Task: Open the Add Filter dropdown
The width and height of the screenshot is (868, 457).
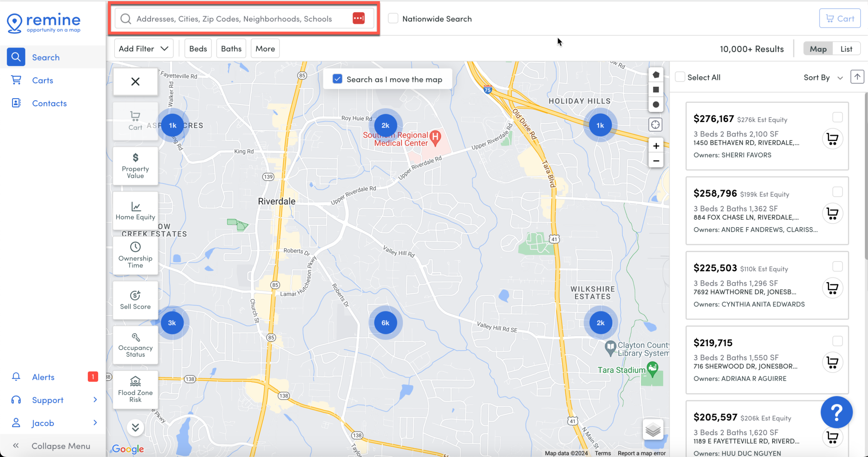Action: [x=143, y=49]
